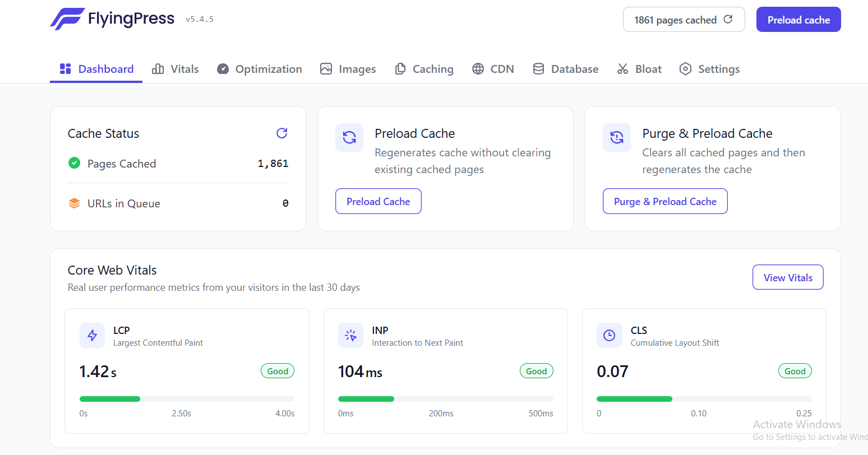Click the refresh icon in pages cached pill
868x455 pixels.
tap(728, 19)
